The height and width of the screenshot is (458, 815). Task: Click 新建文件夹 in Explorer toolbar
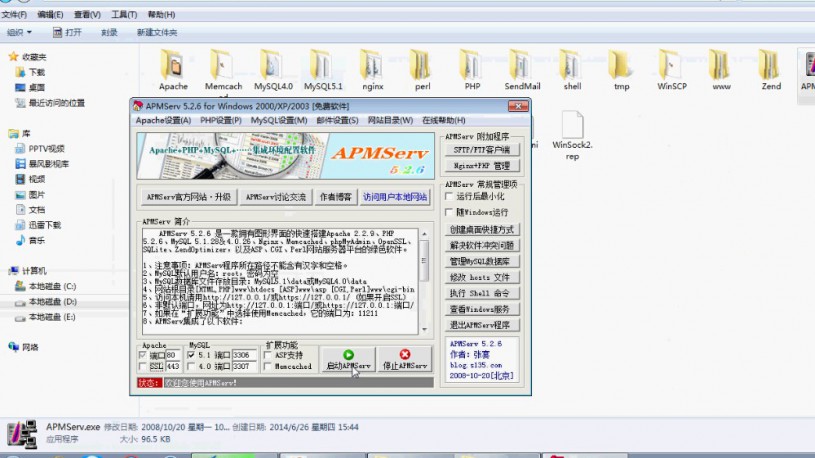click(x=157, y=32)
